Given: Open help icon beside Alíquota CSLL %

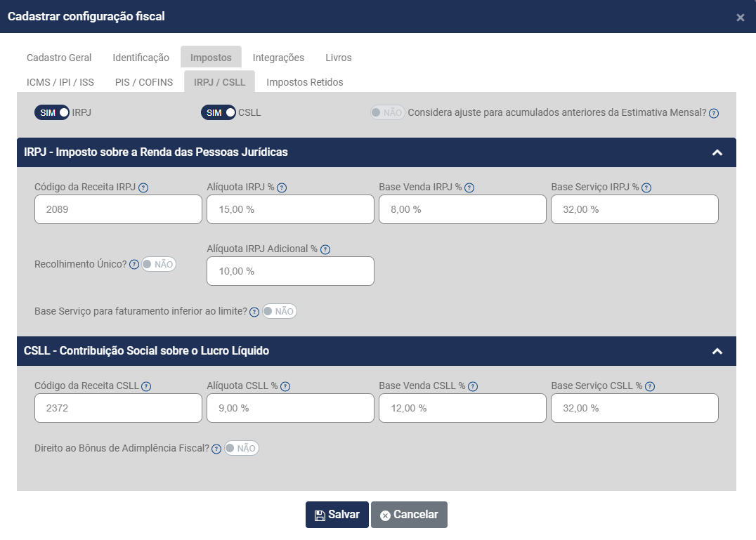Looking at the screenshot, I should pos(285,386).
